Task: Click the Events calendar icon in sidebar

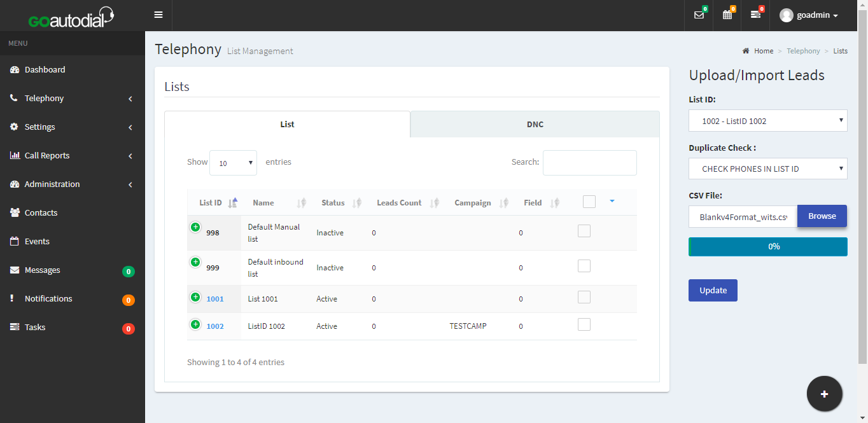Action: pyautogui.click(x=15, y=241)
